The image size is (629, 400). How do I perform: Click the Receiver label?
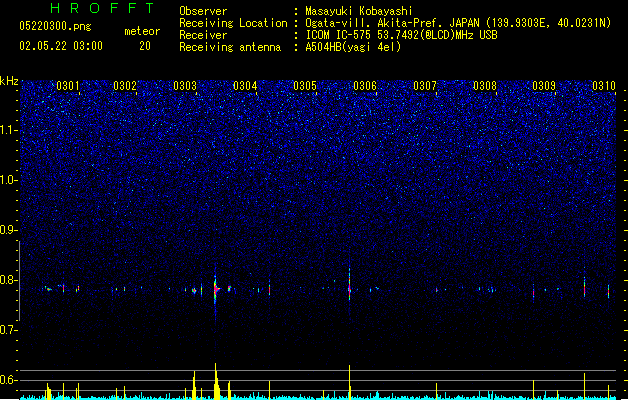click(x=203, y=35)
